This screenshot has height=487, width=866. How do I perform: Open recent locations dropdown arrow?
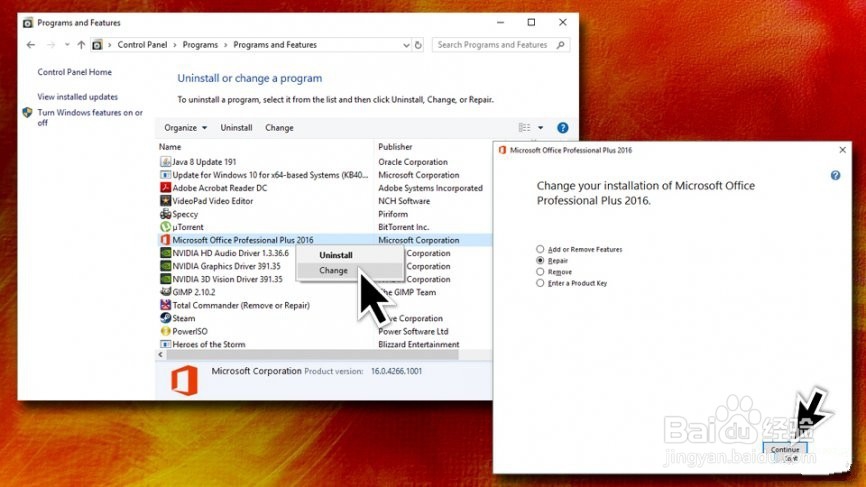tap(67, 45)
